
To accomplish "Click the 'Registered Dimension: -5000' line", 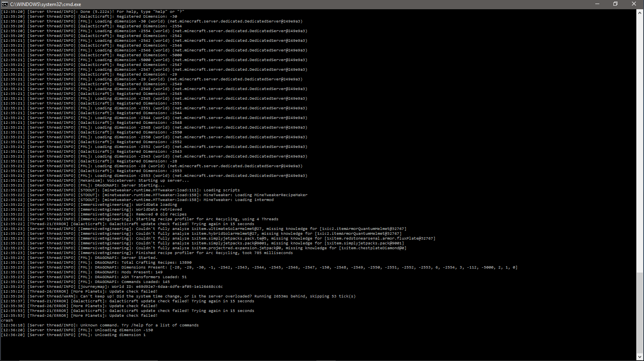I will pos(91,55).
